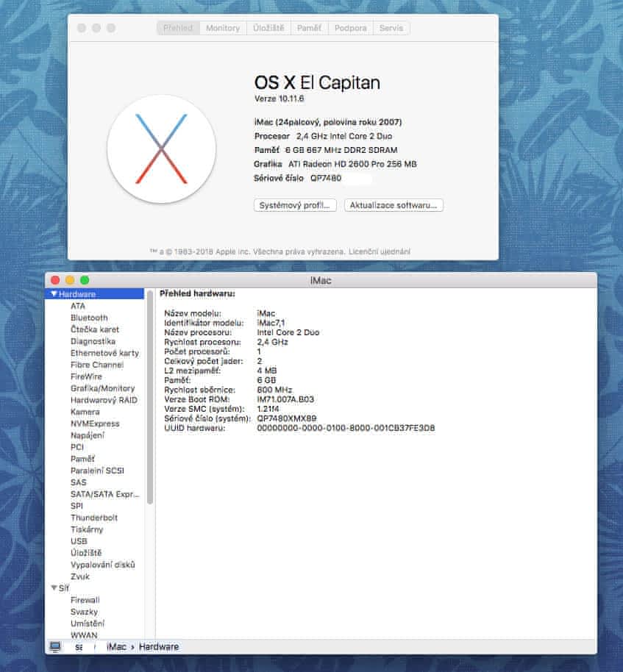623x672 pixels.
Task: Select Kamera in the sidebar
Action: coord(85,412)
